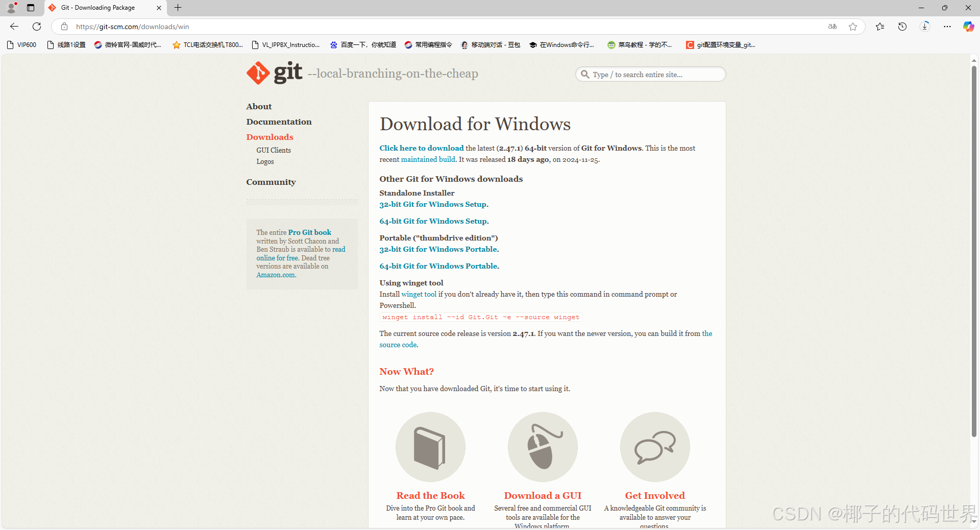The width and height of the screenshot is (980, 530).
Task: Click 'Click here to download' link
Action: [x=422, y=148]
